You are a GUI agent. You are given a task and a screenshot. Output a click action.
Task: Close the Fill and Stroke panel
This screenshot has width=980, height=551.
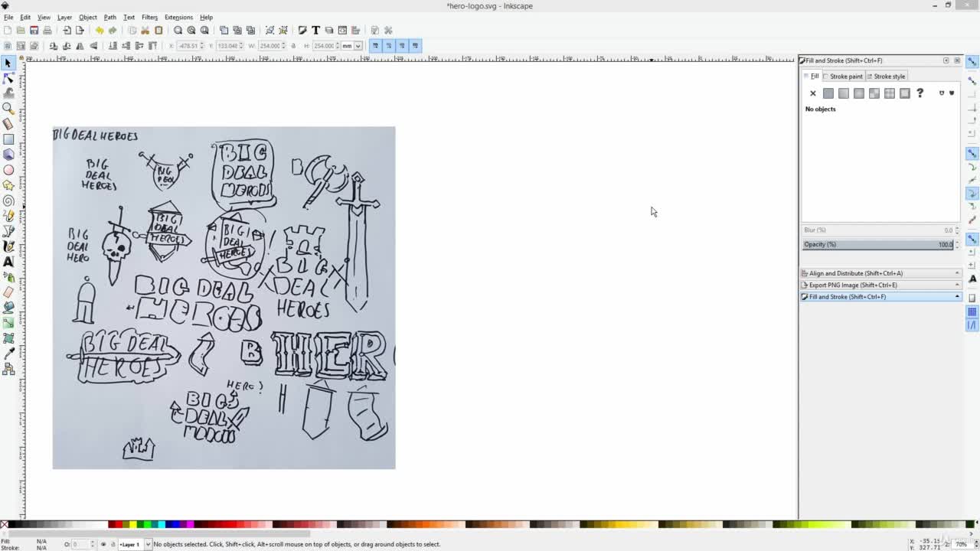[957, 60]
